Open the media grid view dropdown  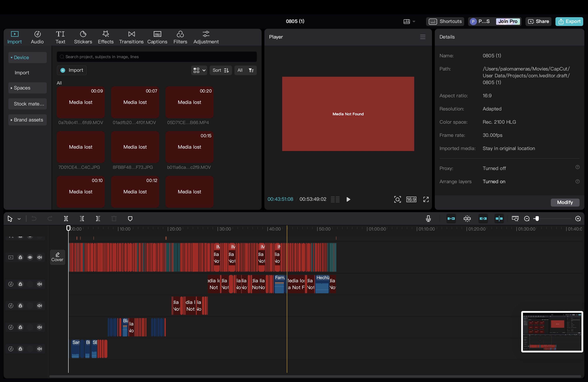pyautogui.click(x=199, y=70)
